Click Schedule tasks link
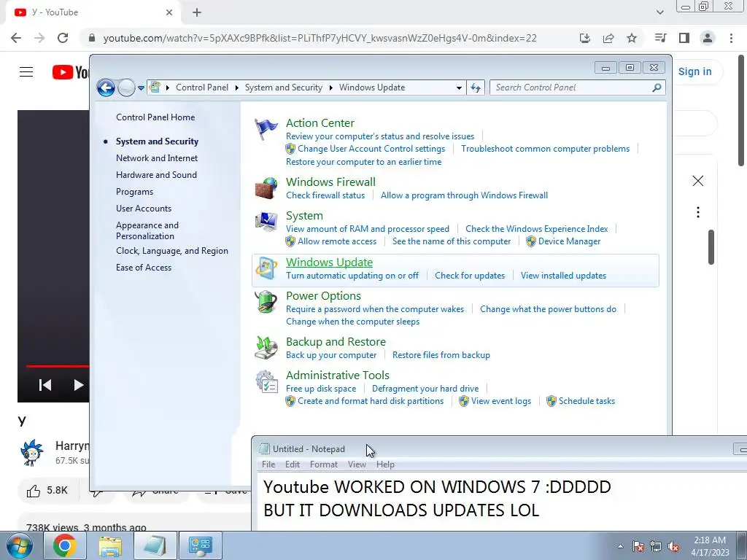This screenshot has height=560, width=747. pyautogui.click(x=587, y=401)
